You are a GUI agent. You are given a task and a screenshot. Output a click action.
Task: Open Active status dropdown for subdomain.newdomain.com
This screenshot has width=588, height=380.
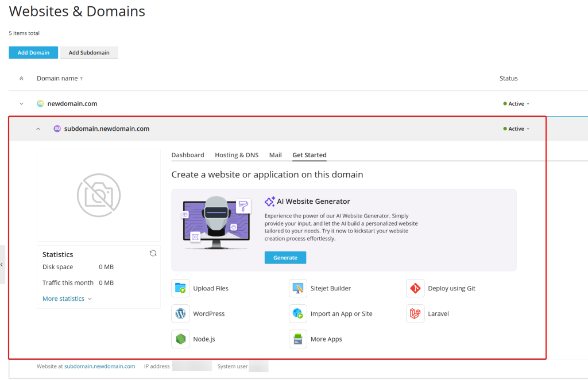517,129
